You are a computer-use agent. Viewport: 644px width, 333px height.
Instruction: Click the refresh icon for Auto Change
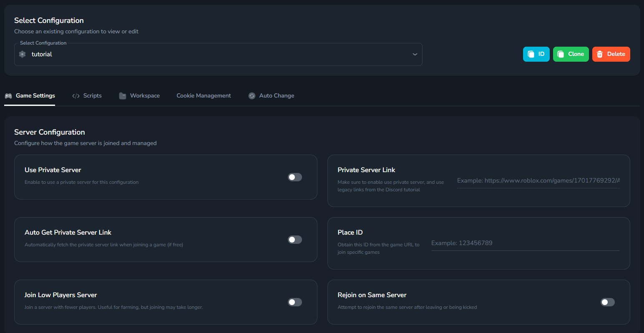[252, 96]
